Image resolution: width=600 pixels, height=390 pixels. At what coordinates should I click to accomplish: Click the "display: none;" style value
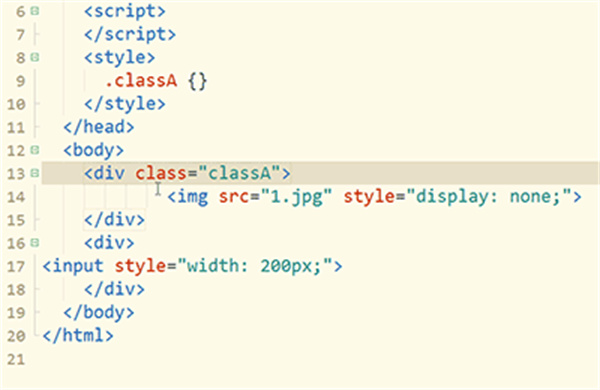coord(489,197)
